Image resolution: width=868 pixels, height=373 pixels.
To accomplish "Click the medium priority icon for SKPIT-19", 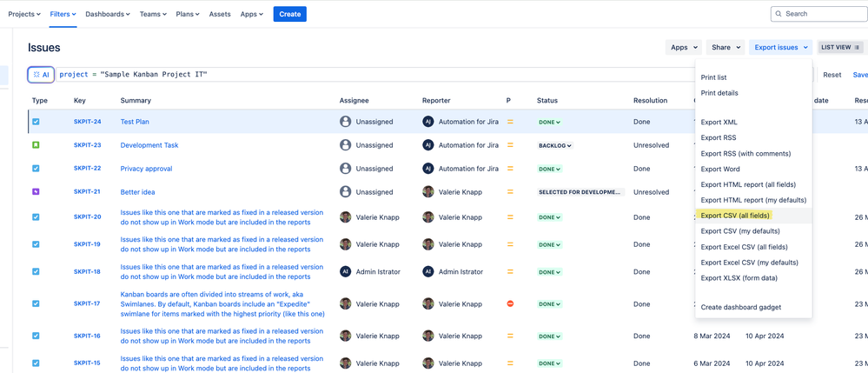I will [x=510, y=244].
